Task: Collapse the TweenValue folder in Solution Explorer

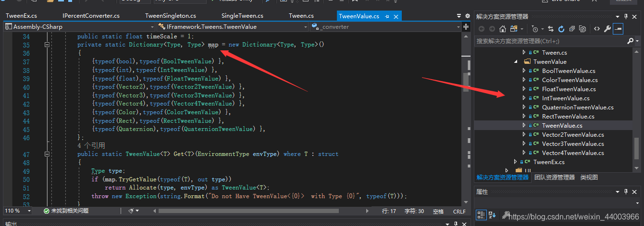Action: [516, 61]
